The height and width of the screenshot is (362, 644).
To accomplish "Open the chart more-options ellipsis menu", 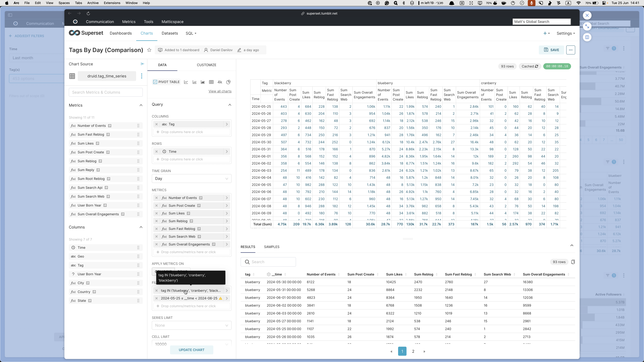I will [571, 50].
